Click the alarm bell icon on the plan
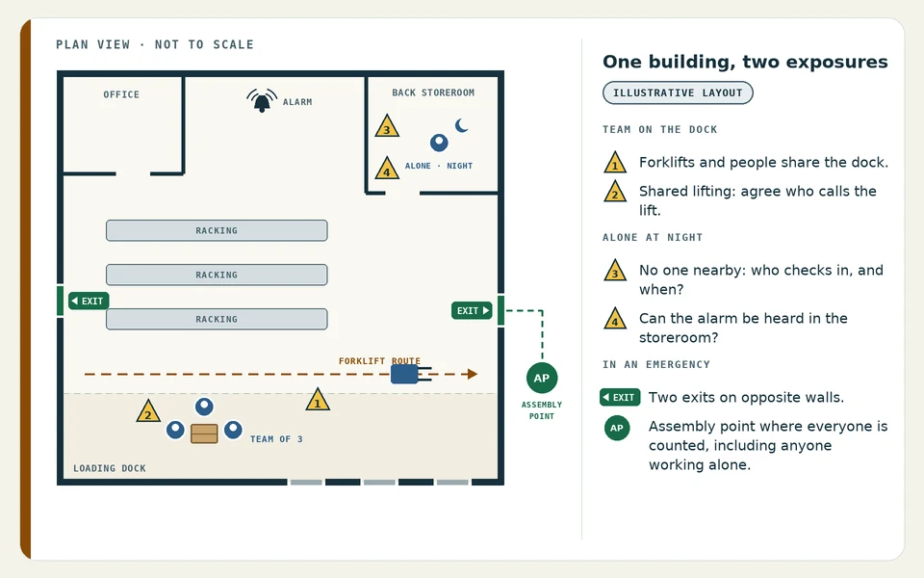The width and height of the screenshot is (924, 578). point(262,101)
